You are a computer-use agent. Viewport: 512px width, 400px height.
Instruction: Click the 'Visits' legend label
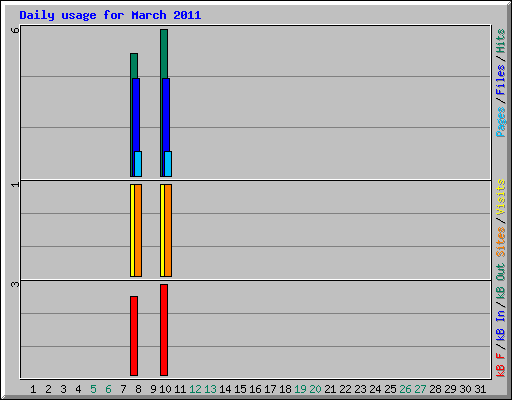500,197
